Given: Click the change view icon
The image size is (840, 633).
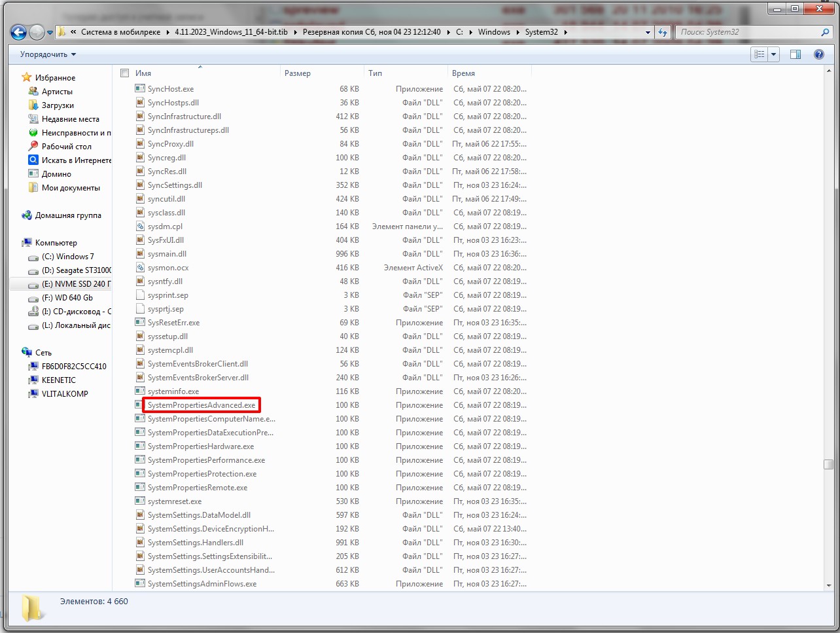Looking at the screenshot, I should click(759, 54).
